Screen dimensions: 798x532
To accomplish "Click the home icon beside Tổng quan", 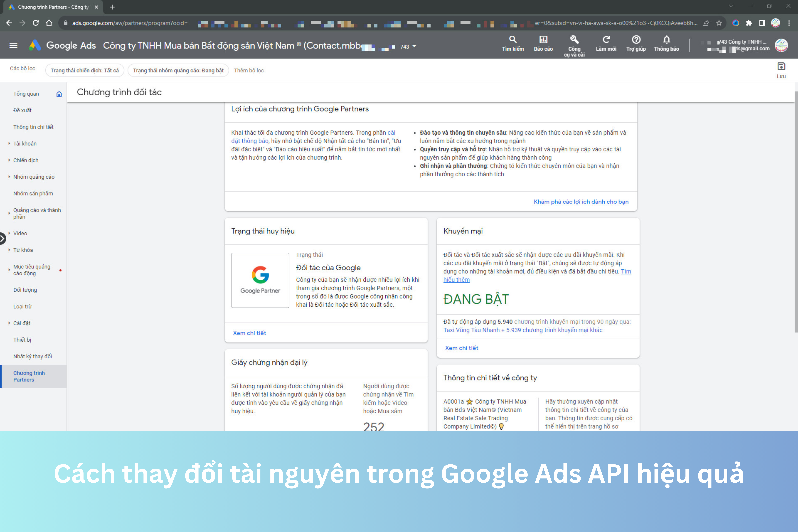I will click(x=59, y=94).
